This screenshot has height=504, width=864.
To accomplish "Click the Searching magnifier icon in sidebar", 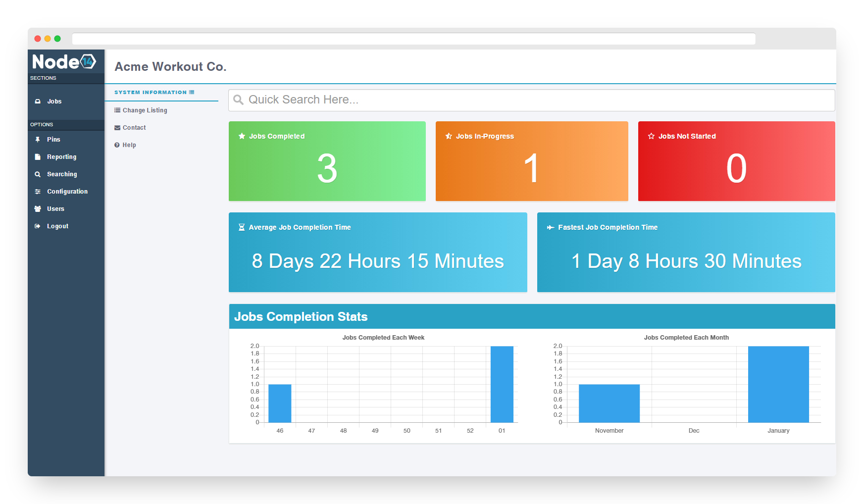I will click(38, 174).
